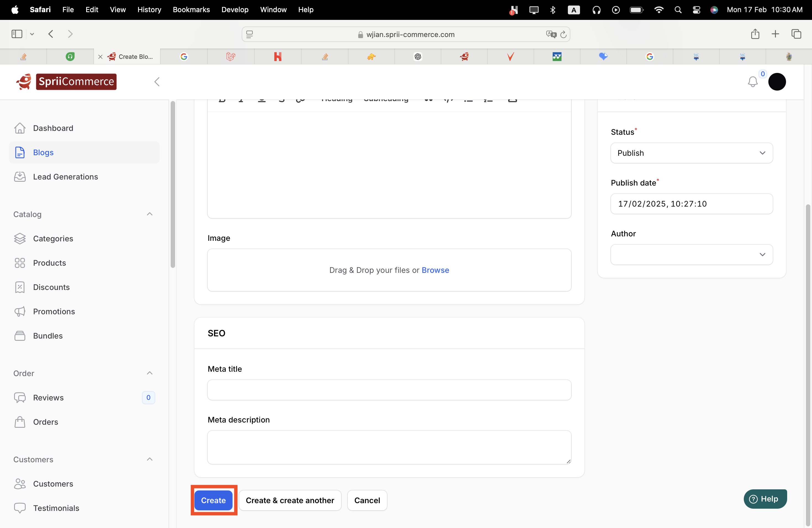The image size is (812, 528).
Task: Open the Bookmarks menu in the menu bar
Action: 191,10
